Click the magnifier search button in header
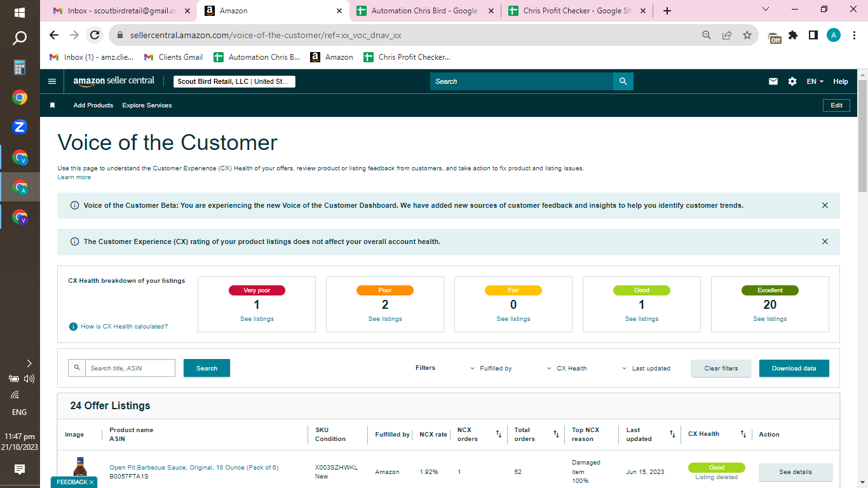Screen dimensions: 868x488 623,81
